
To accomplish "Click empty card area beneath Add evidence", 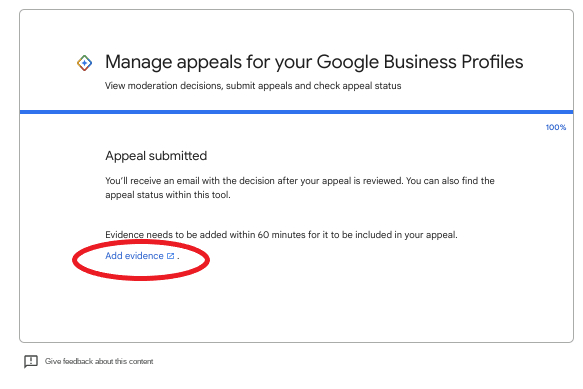I will (x=296, y=309).
